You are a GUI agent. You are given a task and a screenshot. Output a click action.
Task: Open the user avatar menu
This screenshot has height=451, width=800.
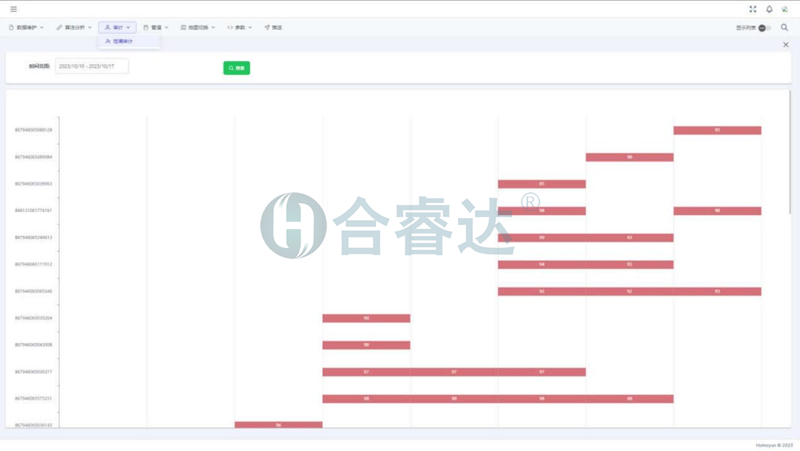pos(785,9)
